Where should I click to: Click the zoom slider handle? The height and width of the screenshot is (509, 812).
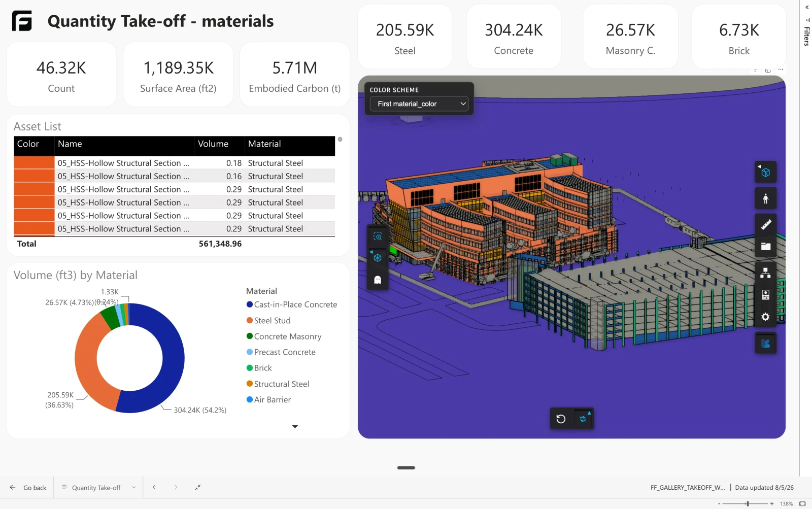748,503
